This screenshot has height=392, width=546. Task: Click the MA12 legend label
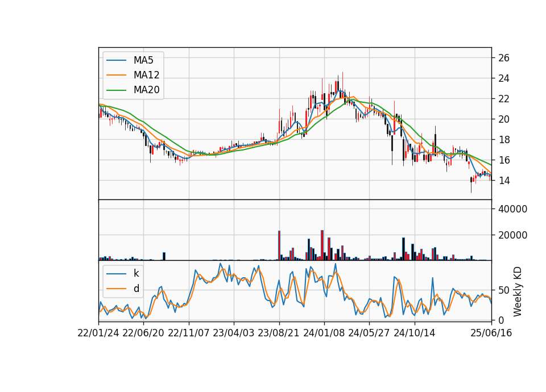pyautogui.click(x=146, y=75)
